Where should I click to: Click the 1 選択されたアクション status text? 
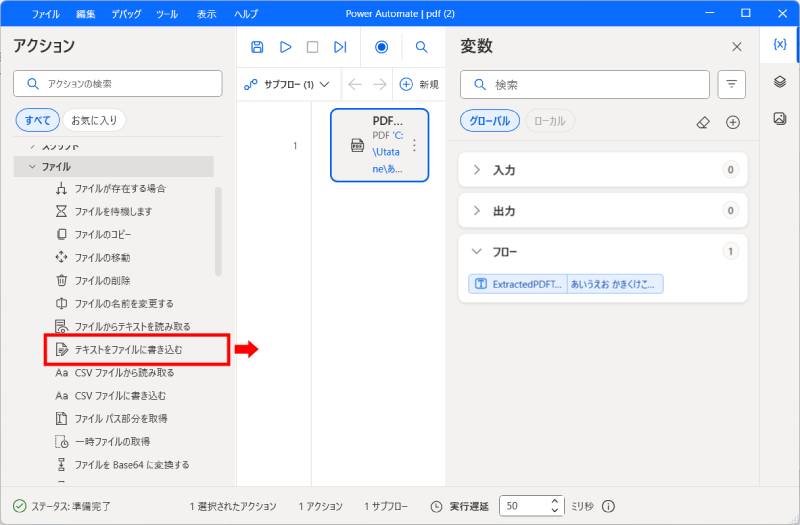click(233, 506)
